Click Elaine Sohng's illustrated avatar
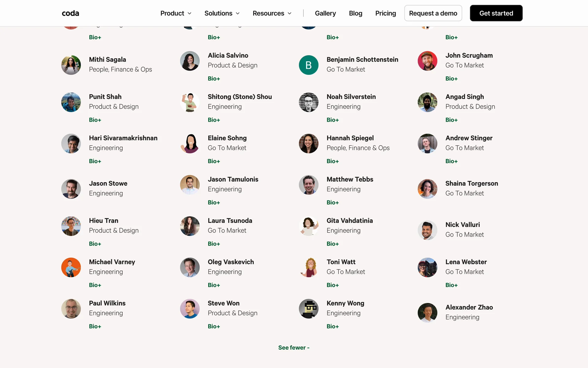588x368 pixels. [x=190, y=144]
